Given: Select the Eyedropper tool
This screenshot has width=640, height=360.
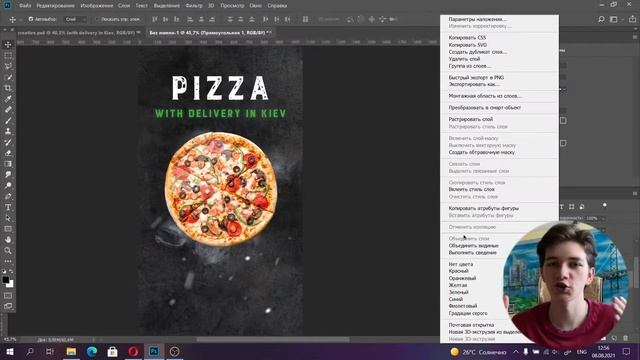Looking at the screenshot, I should [x=8, y=99].
